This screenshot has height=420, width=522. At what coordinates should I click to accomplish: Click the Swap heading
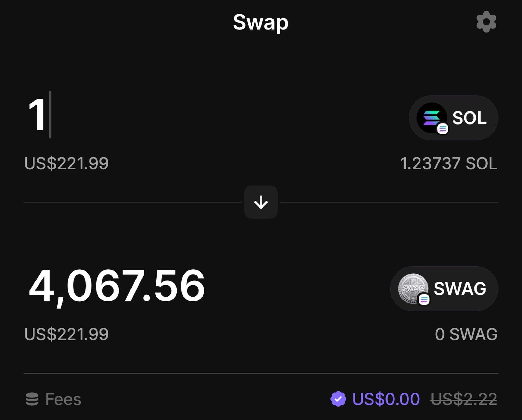(x=260, y=22)
